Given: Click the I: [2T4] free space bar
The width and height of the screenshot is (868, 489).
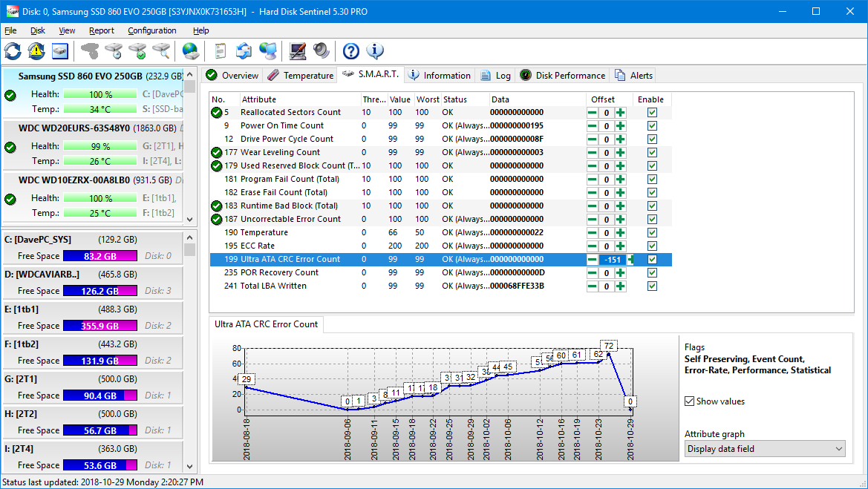Looking at the screenshot, I should click(100, 465).
